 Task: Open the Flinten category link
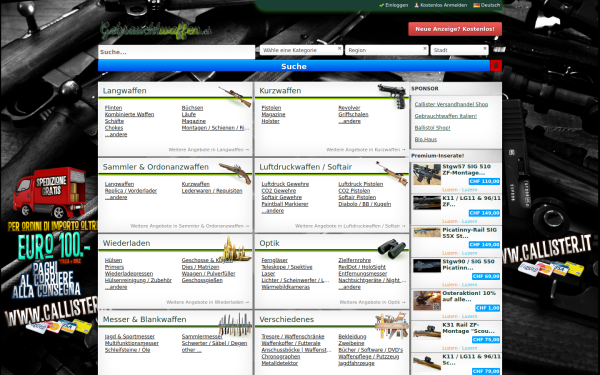(113, 108)
